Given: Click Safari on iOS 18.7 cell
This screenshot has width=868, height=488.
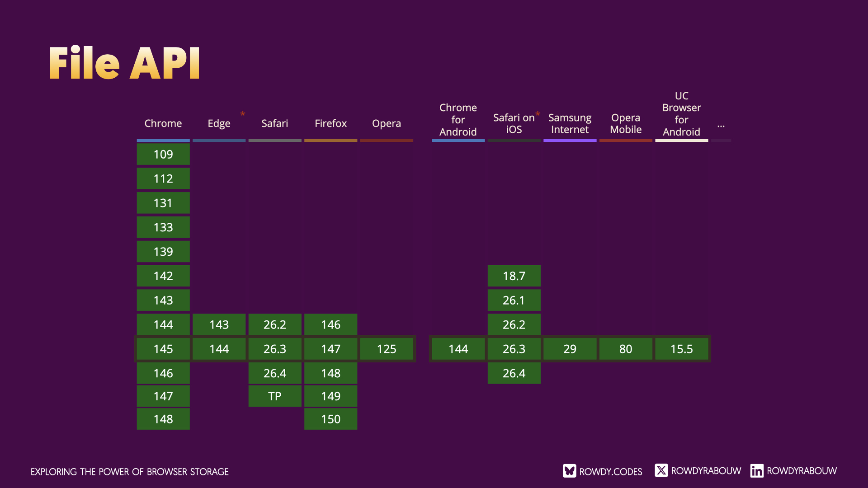Looking at the screenshot, I should click(x=514, y=276).
